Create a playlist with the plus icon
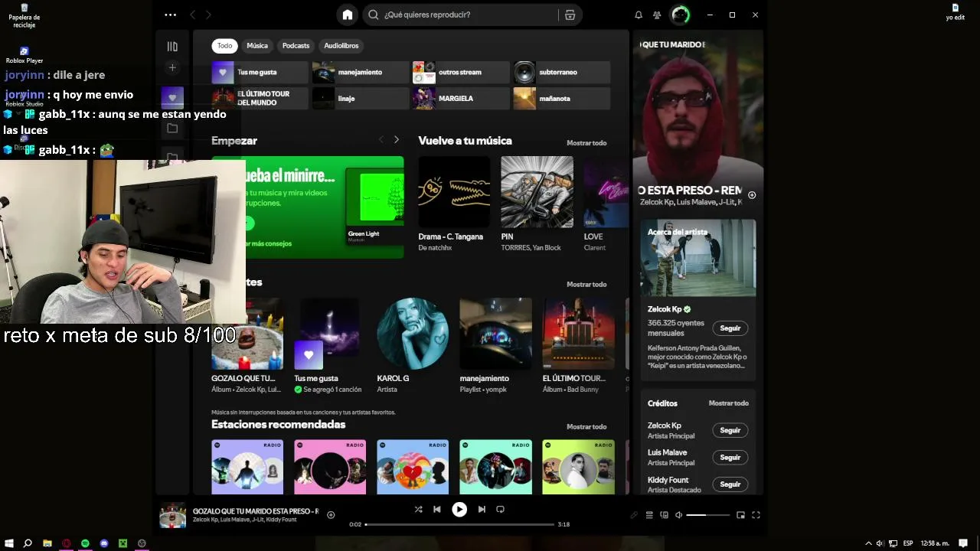980x551 pixels. coord(172,67)
